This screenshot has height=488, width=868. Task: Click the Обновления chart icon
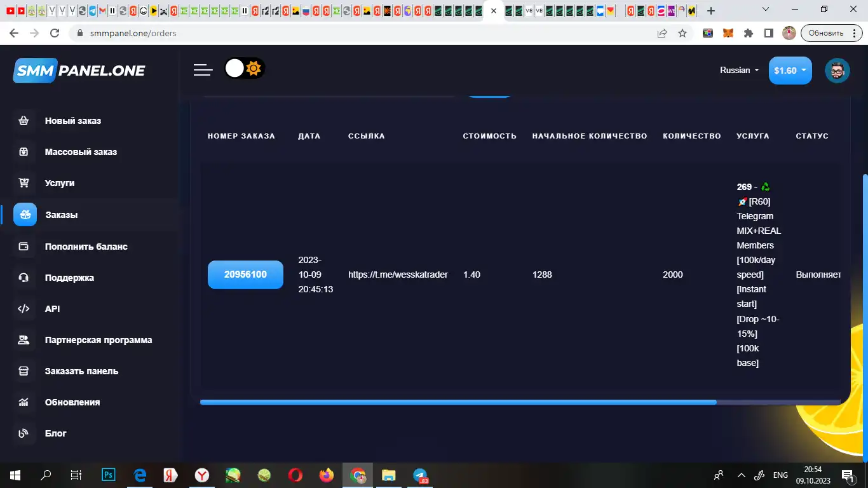24,402
